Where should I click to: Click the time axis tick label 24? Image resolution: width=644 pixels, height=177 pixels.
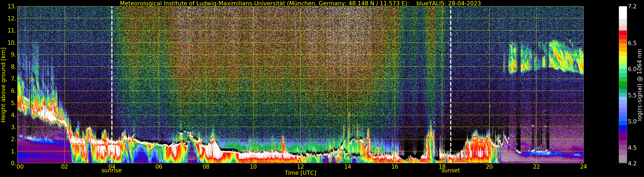[x=583, y=167]
